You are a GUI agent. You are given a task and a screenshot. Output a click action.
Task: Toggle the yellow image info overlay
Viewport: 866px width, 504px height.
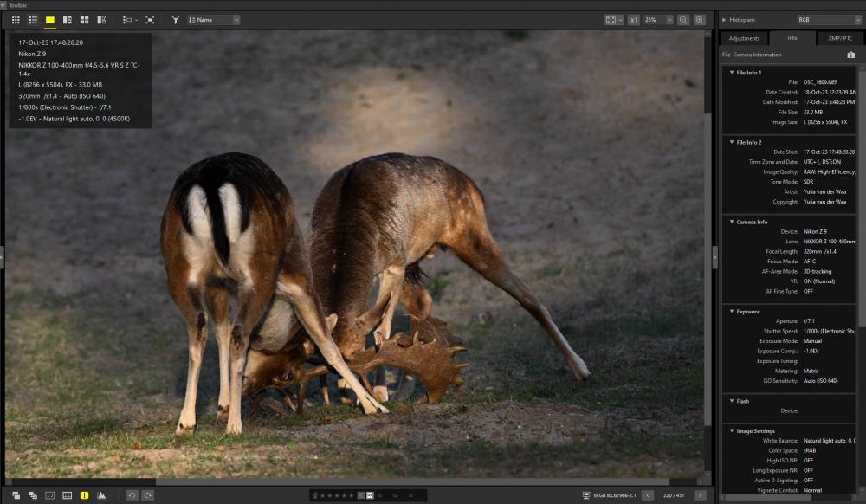(x=85, y=495)
